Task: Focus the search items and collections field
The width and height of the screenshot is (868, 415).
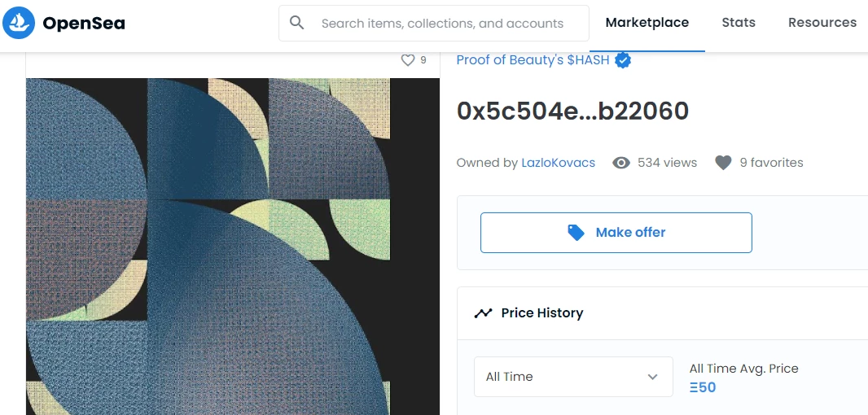Action: [434, 24]
